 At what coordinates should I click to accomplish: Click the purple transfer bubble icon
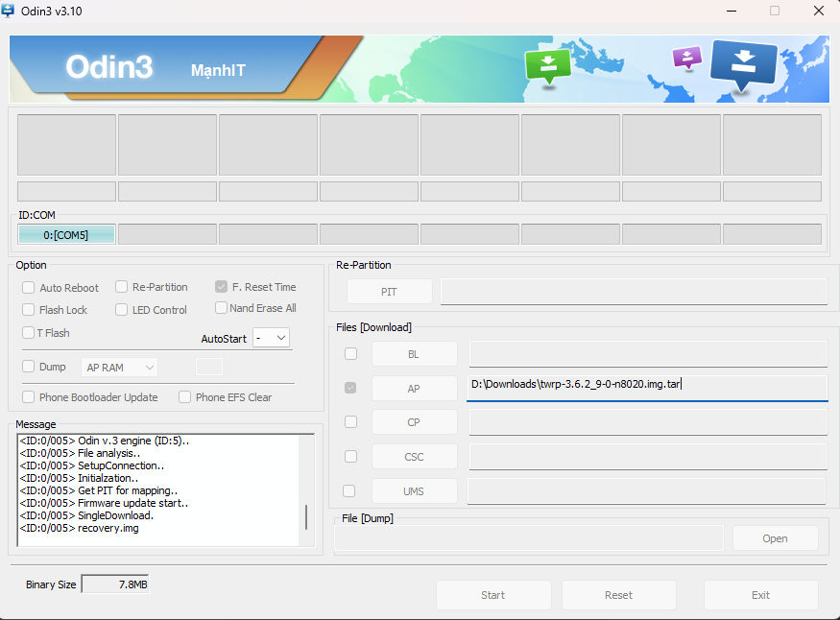(x=686, y=58)
